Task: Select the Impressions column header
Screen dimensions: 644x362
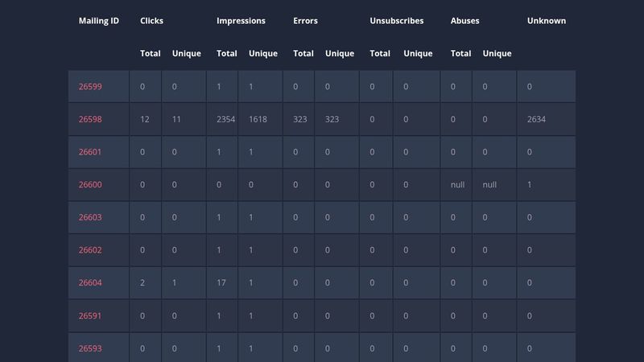Action: point(241,21)
